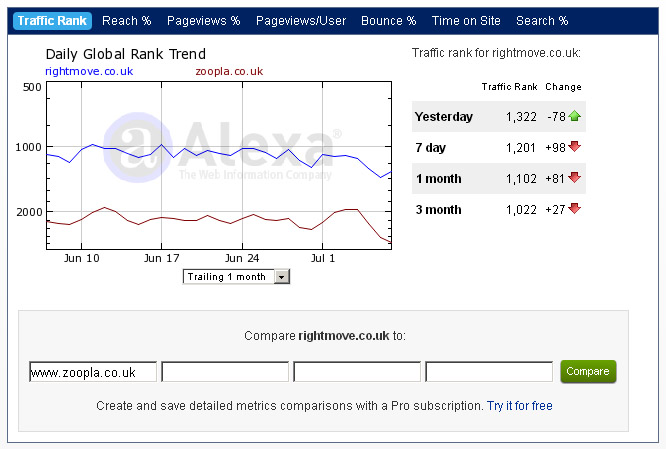Click the red down arrow beside +27

coord(574,209)
